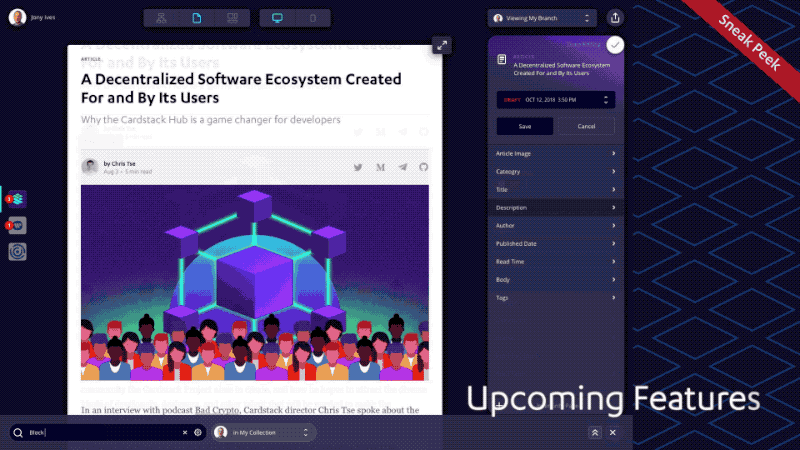This screenshot has width=800, height=450.
Task: Expand the Read Time field
Action: tap(556, 262)
